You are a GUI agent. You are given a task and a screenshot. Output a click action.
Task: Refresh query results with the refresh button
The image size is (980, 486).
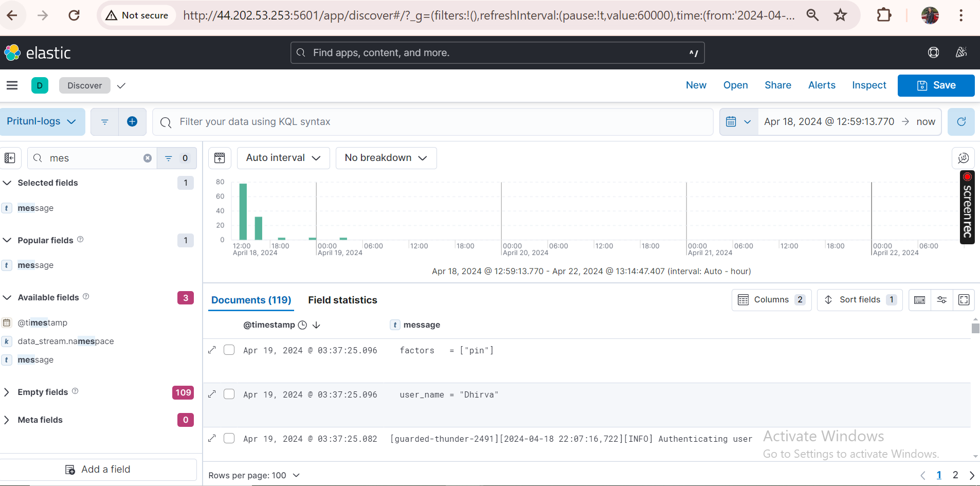pyautogui.click(x=961, y=122)
